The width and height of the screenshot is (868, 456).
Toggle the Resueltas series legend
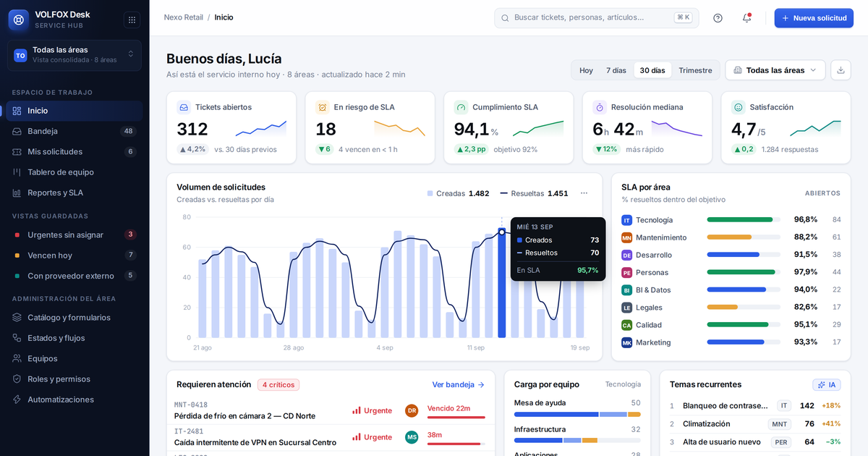[x=534, y=193]
